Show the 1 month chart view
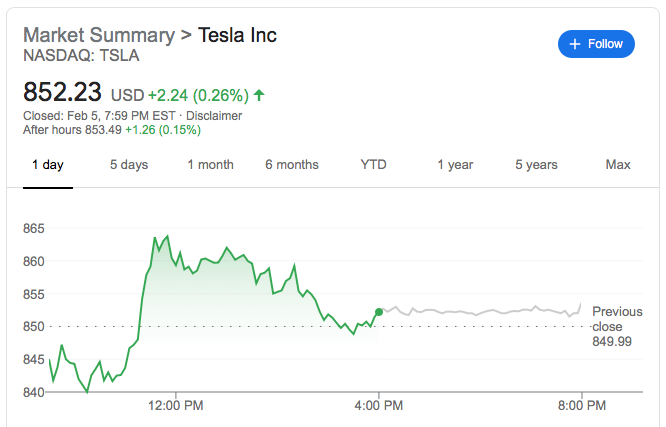The width and height of the screenshot is (666, 427). pos(210,165)
